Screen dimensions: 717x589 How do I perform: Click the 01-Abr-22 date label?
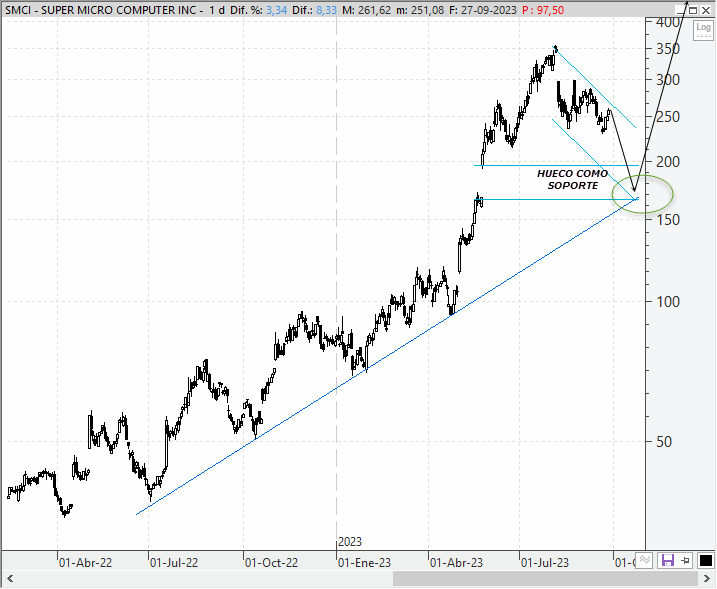pyautogui.click(x=86, y=562)
